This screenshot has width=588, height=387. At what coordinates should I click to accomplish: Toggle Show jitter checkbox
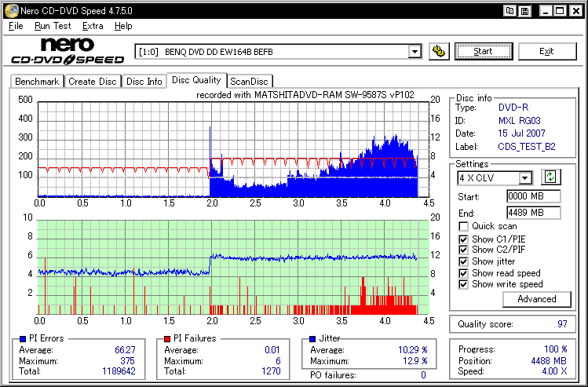(x=463, y=261)
